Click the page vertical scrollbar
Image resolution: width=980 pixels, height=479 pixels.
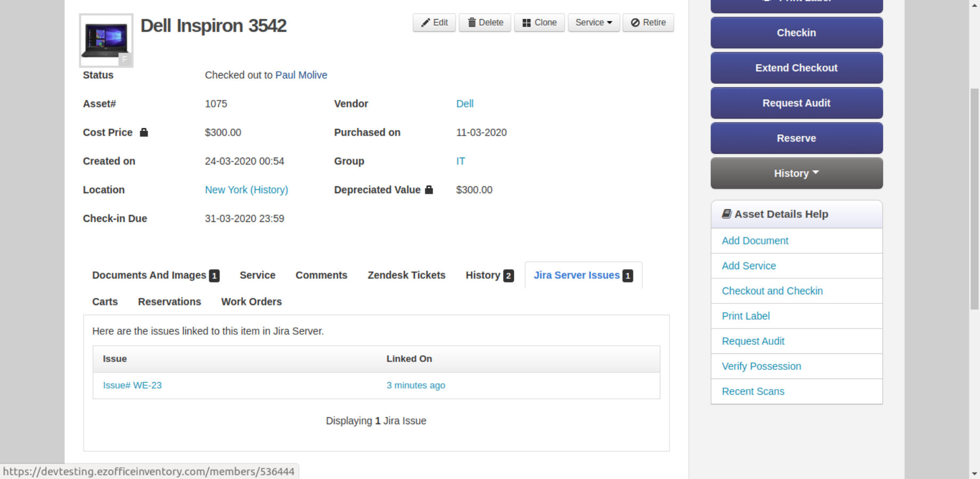pos(974,199)
